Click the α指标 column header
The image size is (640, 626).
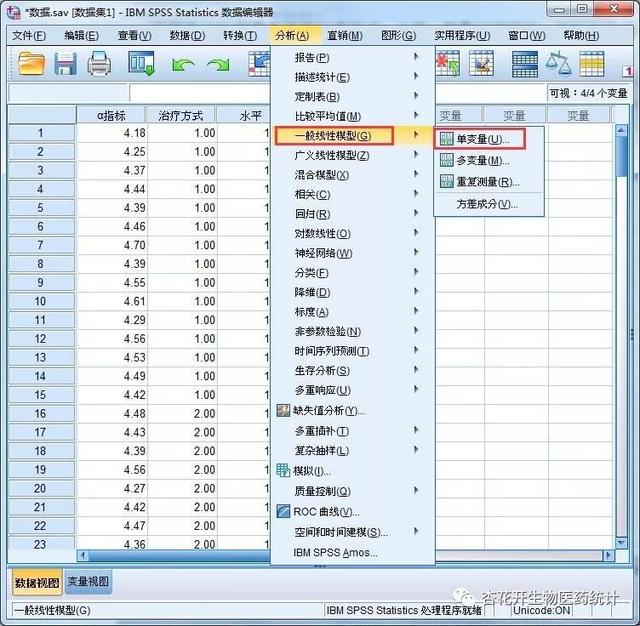point(111,115)
